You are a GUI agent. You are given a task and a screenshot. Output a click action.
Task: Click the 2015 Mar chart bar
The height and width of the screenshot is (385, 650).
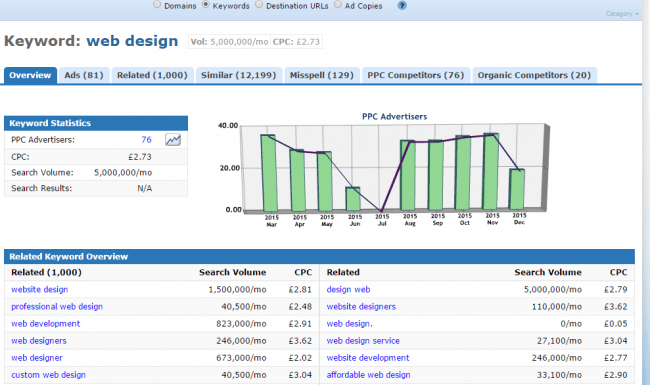[269, 173]
